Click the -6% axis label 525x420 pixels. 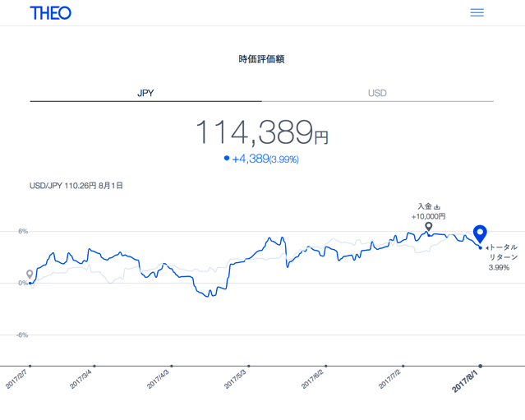(x=22, y=335)
